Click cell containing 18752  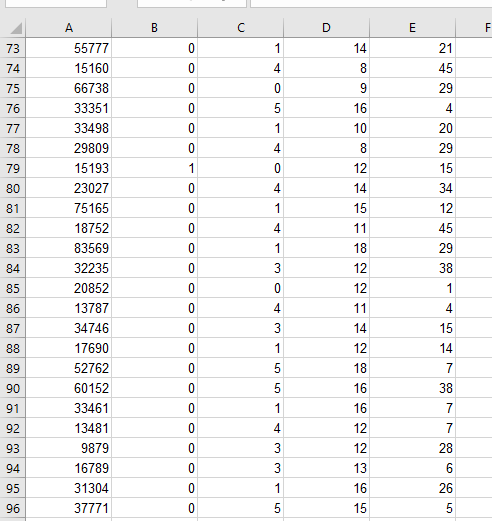pos(69,228)
